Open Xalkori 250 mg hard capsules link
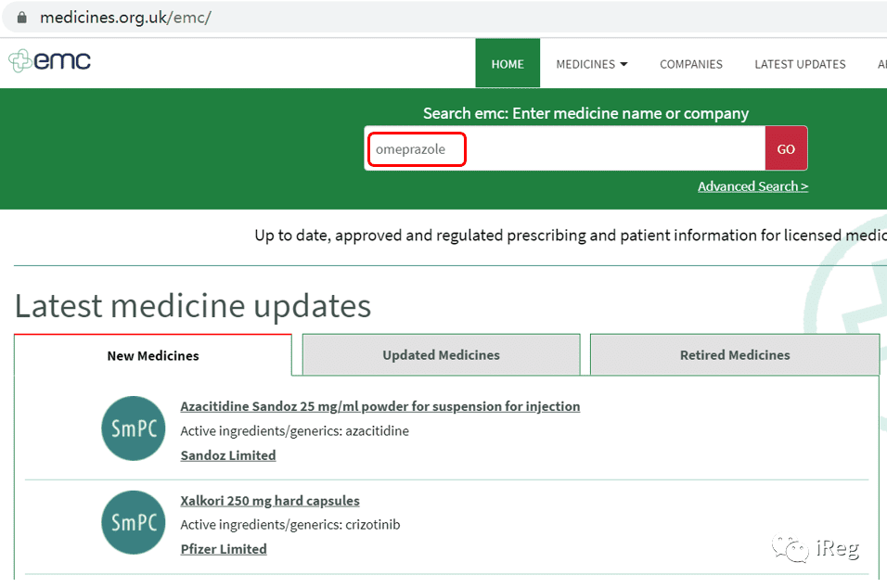 coord(270,501)
